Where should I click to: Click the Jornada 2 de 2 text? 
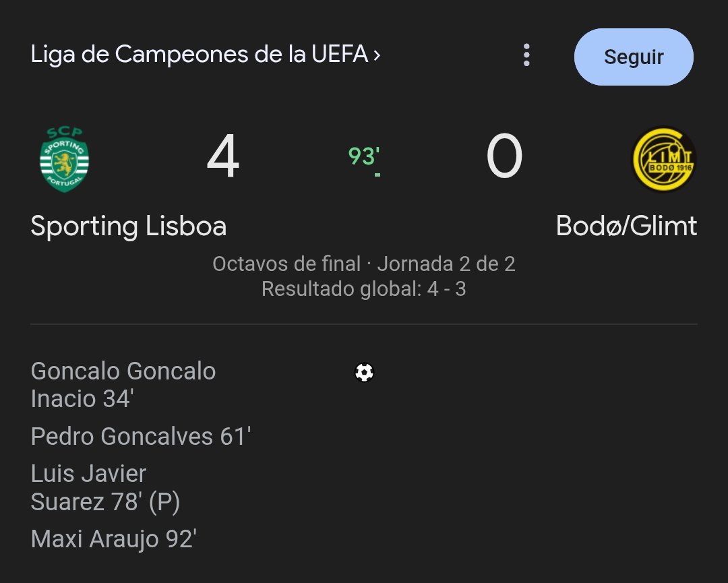click(446, 264)
